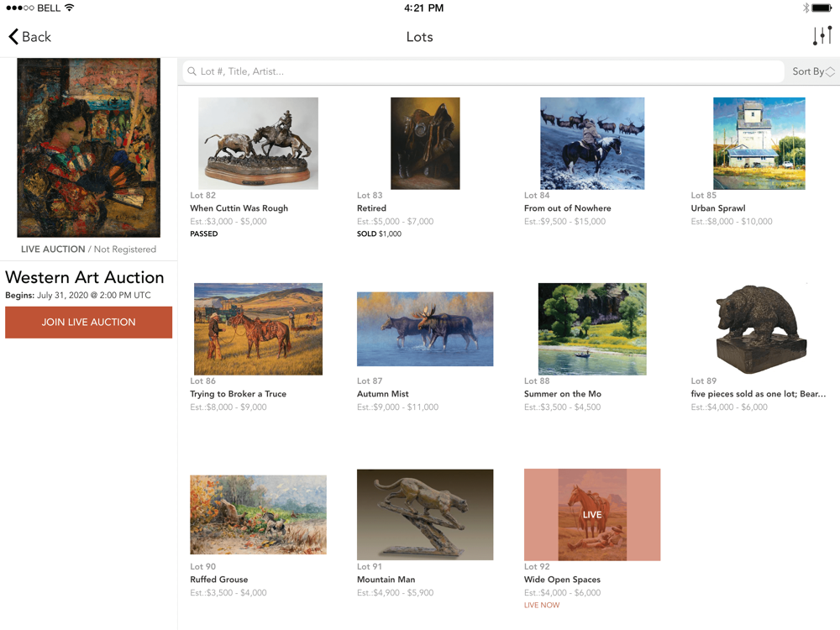Open Lot 82 bronze sculpture thumbnail

pyautogui.click(x=258, y=143)
